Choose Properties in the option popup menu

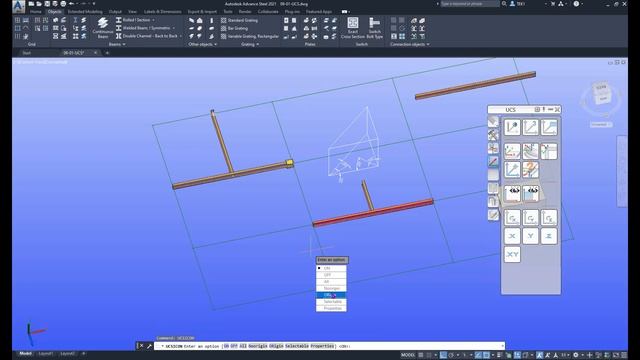(x=331, y=308)
